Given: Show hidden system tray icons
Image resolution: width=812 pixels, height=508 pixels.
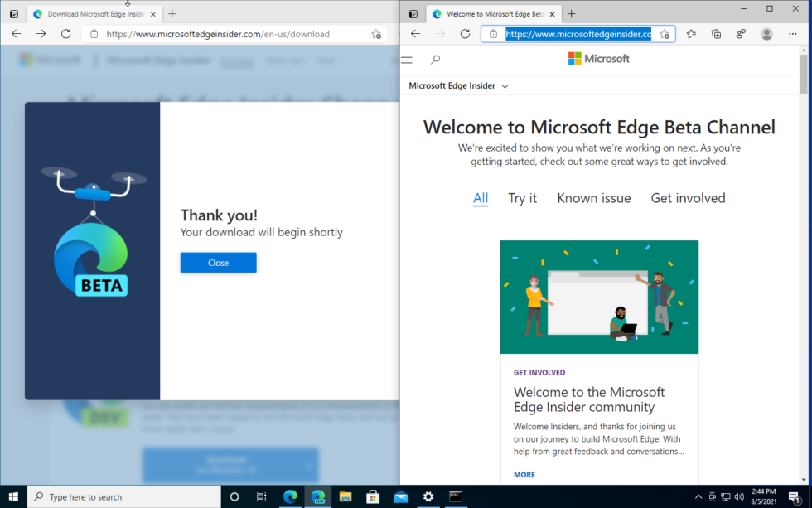Looking at the screenshot, I should 698,497.
